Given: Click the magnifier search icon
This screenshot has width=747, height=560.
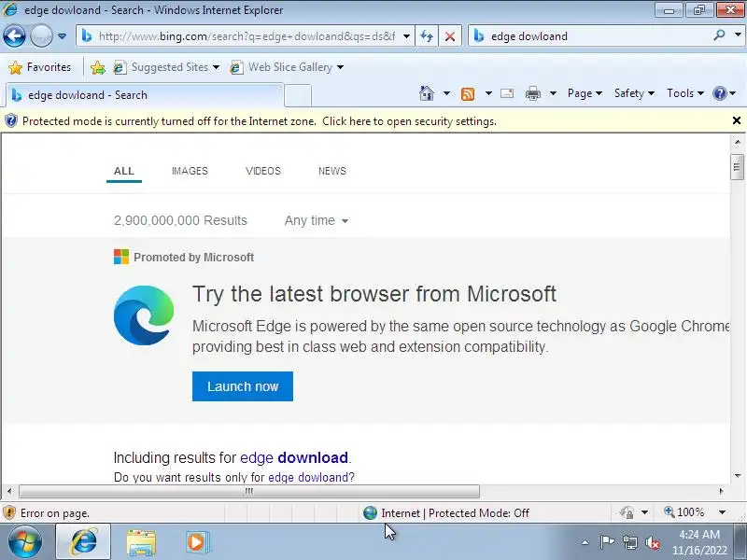Looking at the screenshot, I should click(x=719, y=35).
